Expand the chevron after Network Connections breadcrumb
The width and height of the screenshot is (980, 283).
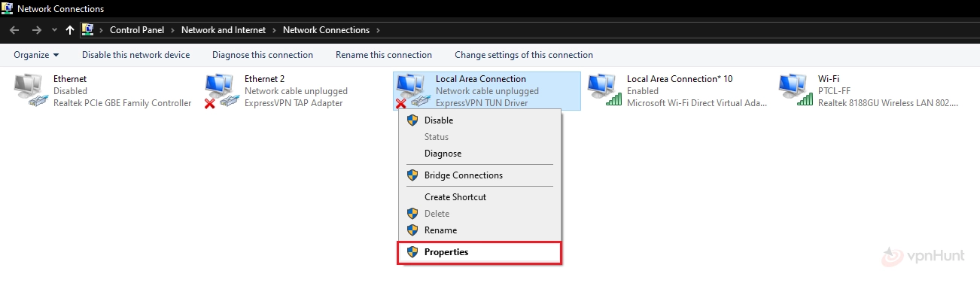point(377,30)
